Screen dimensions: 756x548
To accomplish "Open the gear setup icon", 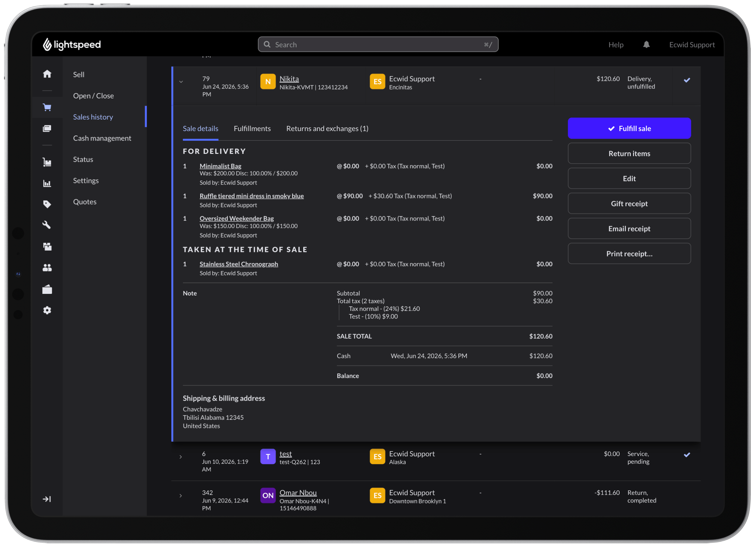I will point(47,311).
